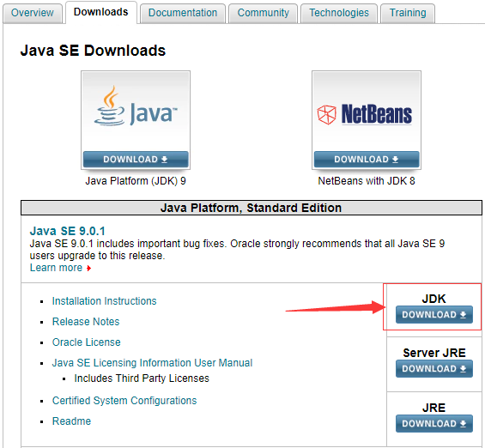Open the Readme link
The width and height of the screenshot is (485, 448).
[71, 421]
